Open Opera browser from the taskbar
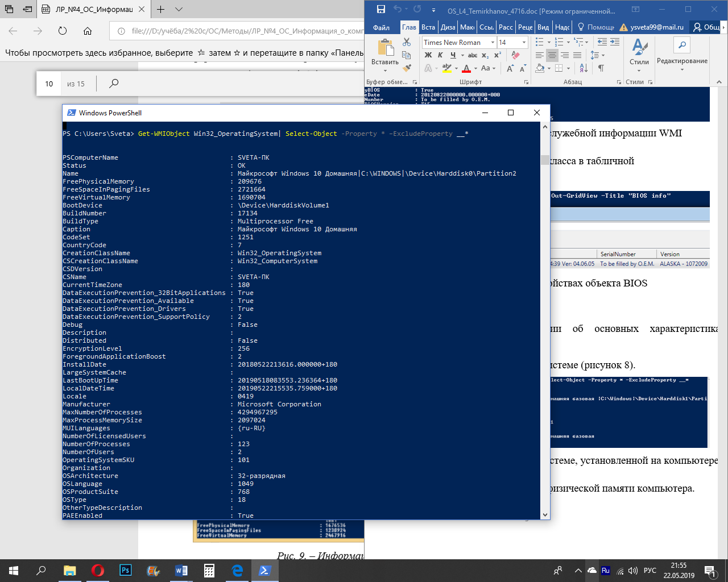Screen dimensions: 728x582 (98, 571)
